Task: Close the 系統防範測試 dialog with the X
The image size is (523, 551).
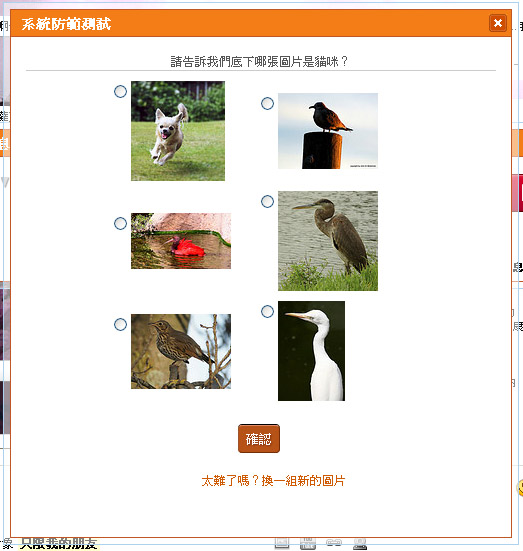Action: 498,23
